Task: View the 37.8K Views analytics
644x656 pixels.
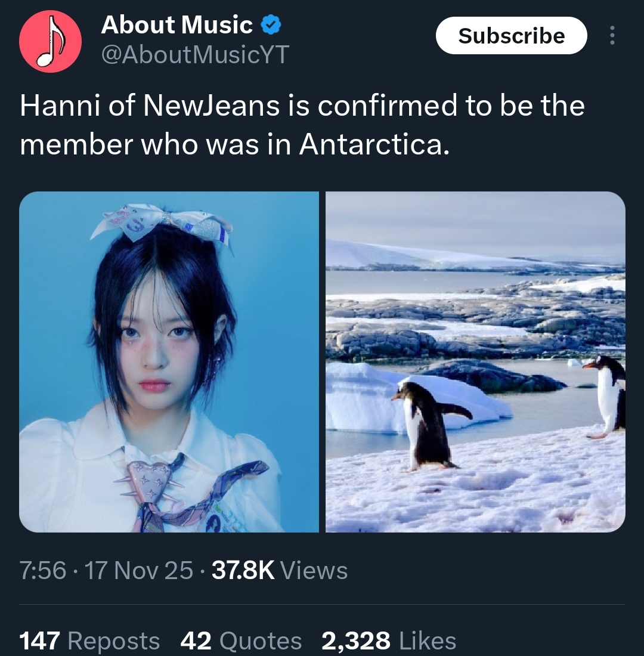Action: click(x=280, y=570)
